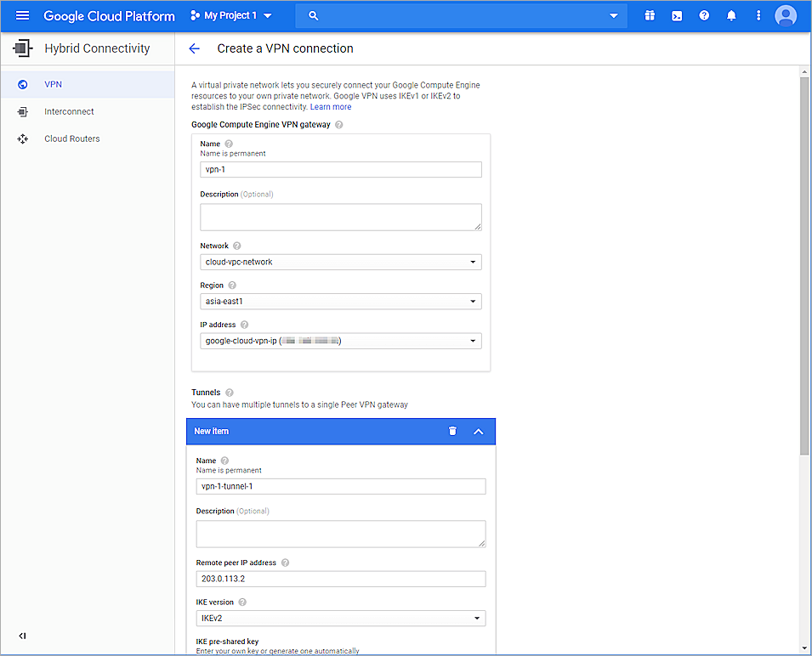Screen dimensions: 812x656
Task: Collapse the New item tunnel section
Action: coord(478,431)
